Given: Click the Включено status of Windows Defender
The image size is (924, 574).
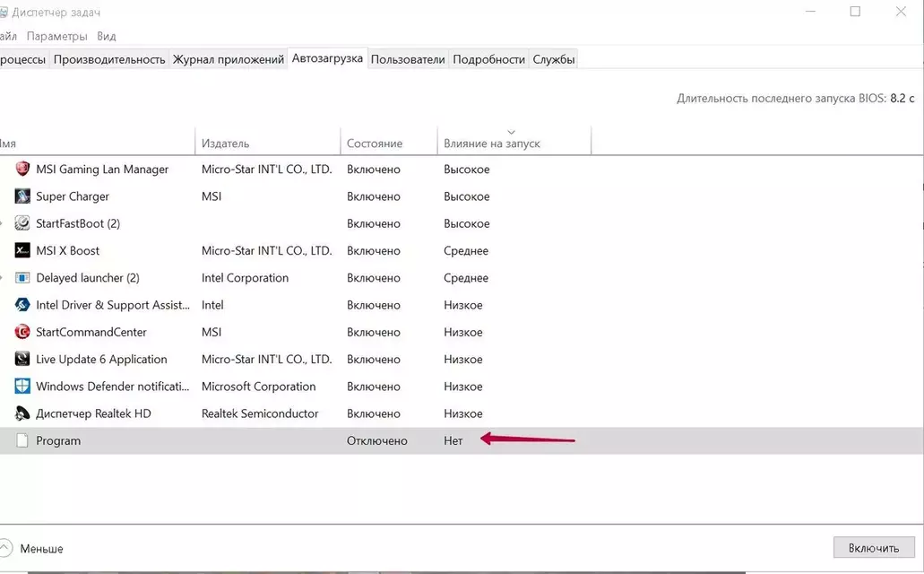Looking at the screenshot, I should [374, 387].
